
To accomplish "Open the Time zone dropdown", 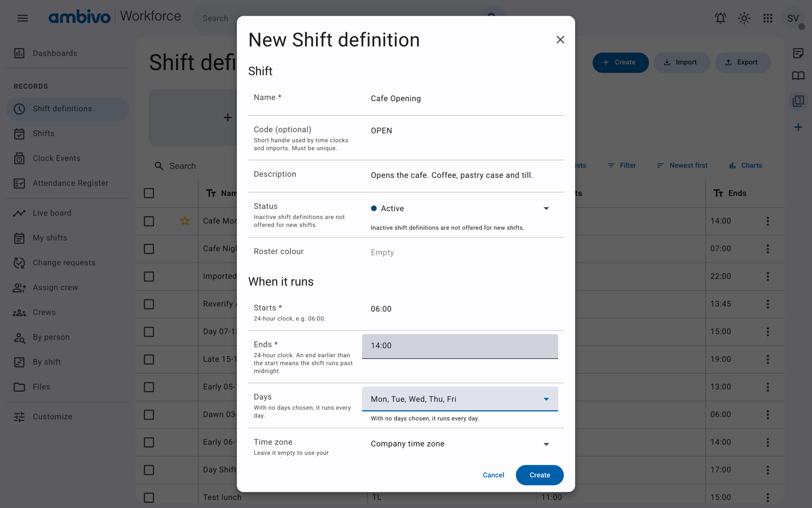I will [x=460, y=444].
